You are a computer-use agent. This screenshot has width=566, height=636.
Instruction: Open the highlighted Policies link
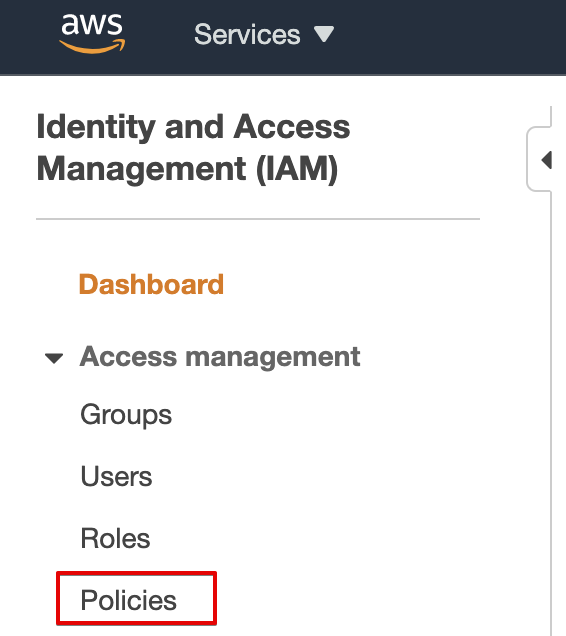coord(129,600)
